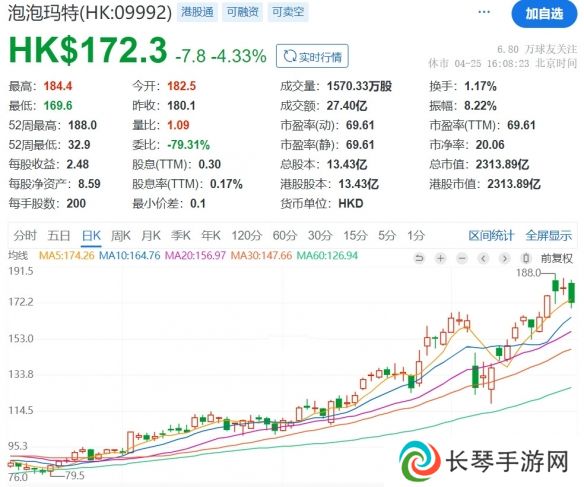Open the three-dot more options menu

(x=484, y=12)
